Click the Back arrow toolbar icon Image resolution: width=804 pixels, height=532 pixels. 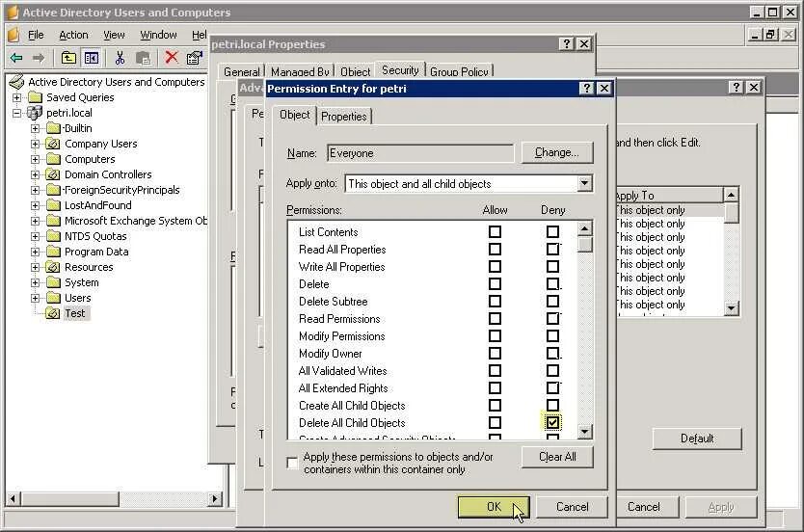tap(16, 58)
